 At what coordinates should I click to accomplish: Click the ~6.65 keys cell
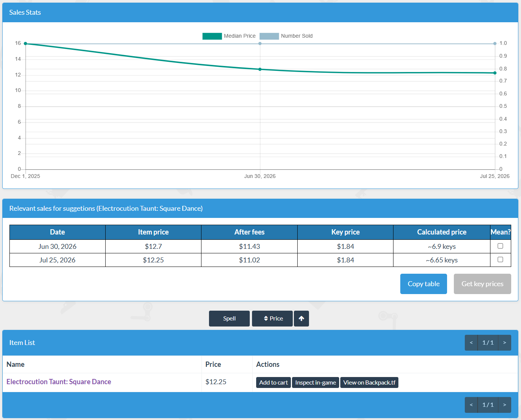pos(442,260)
